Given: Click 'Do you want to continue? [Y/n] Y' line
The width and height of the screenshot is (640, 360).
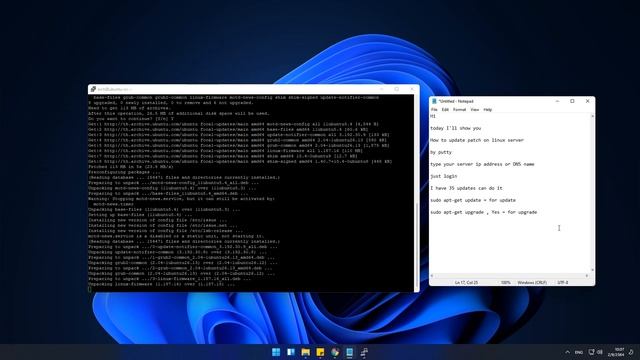Looking at the screenshot, I should [131, 119].
